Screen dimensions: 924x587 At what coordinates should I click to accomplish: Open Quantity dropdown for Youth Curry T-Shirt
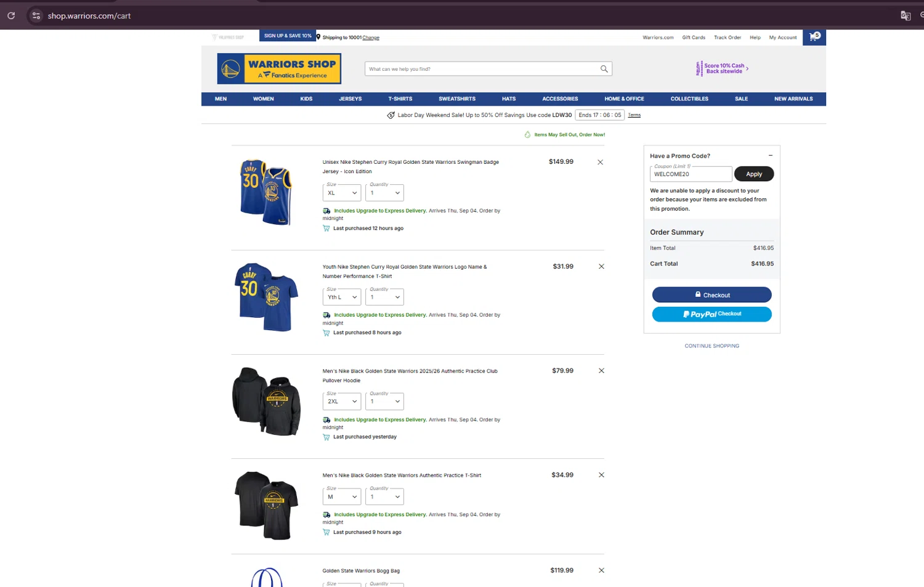(384, 297)
